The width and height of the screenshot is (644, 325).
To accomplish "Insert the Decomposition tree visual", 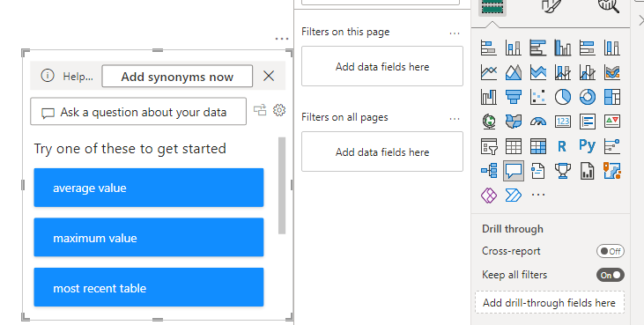I will pos(489,171).
